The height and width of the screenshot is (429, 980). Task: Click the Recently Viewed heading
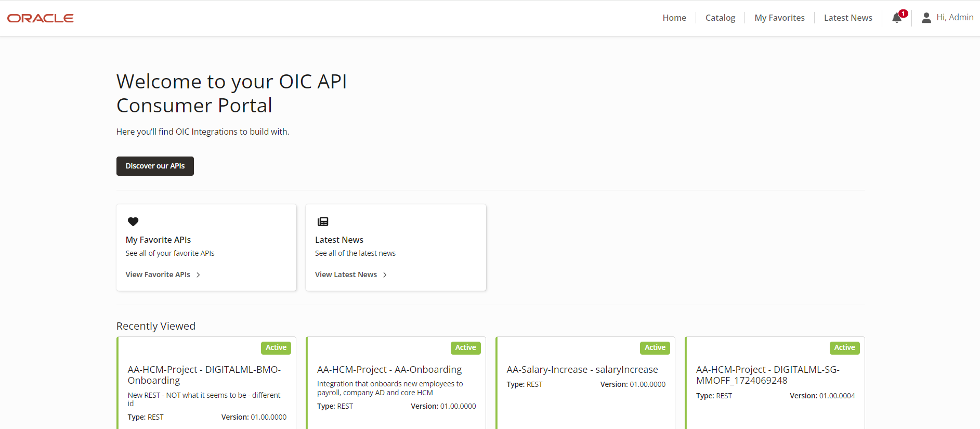tap(156, 326)
